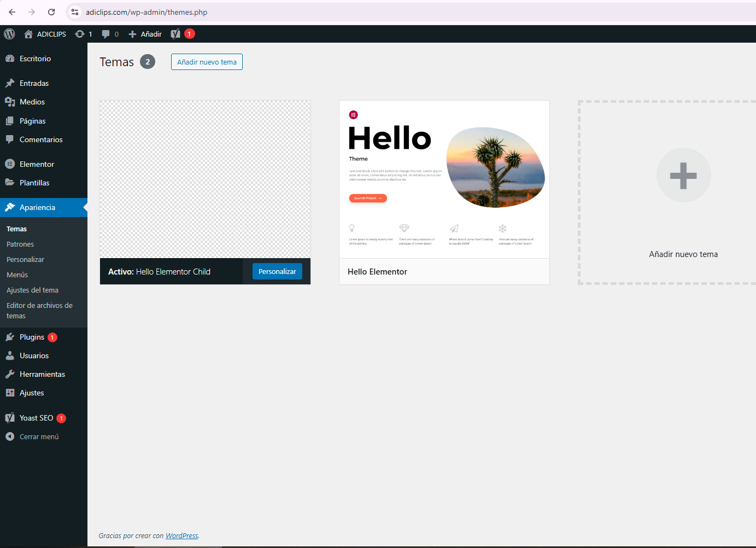Click the Herramientas wrench icon
Screen dimensions: 756x548
click(10, 374)
